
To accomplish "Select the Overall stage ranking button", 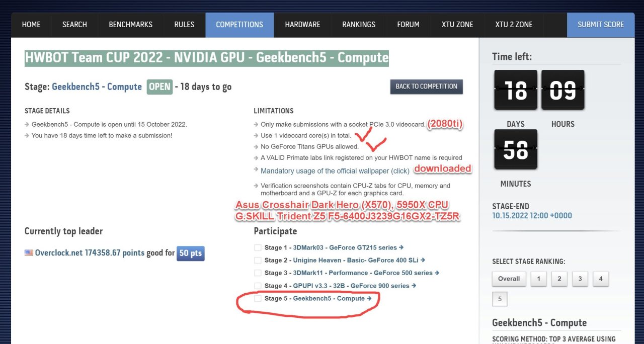I will click(509, 279).
